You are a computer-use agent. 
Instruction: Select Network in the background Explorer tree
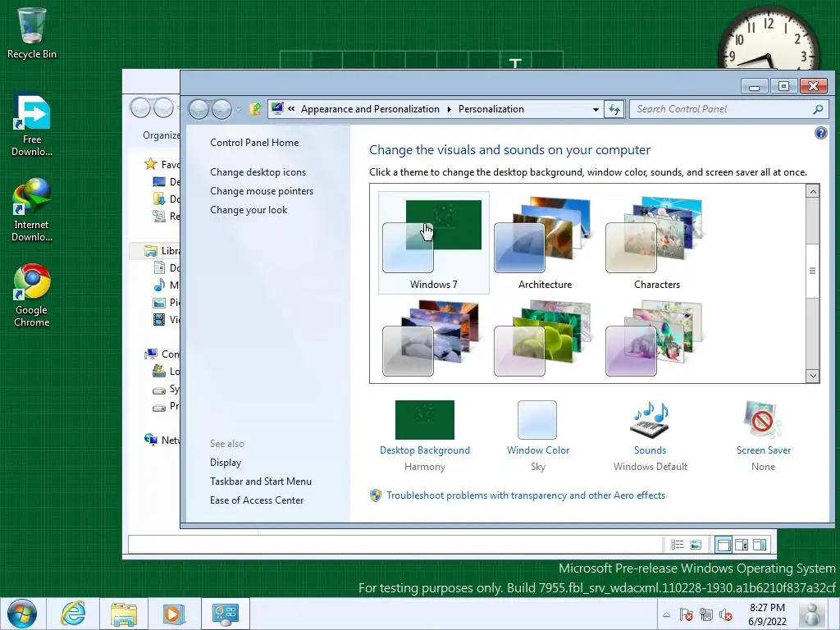[x=163, y=441]
